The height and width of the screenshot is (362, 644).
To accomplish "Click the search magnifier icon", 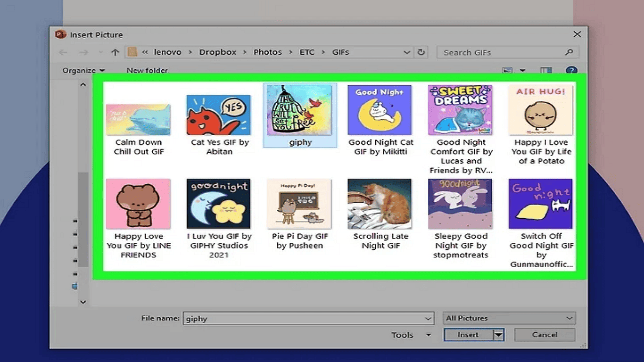I will click(569, 52).
